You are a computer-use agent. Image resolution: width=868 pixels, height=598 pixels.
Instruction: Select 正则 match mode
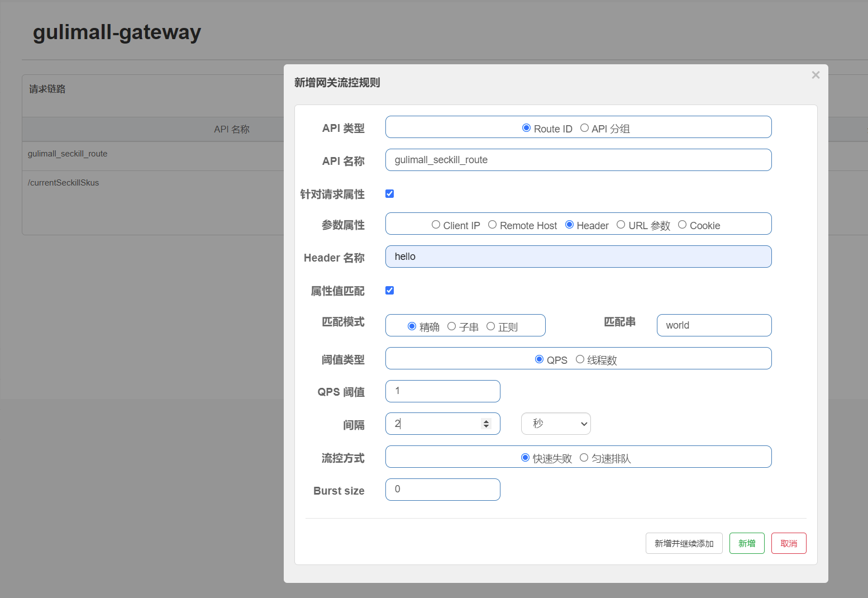pyautogui.click(x=490, y=326)
